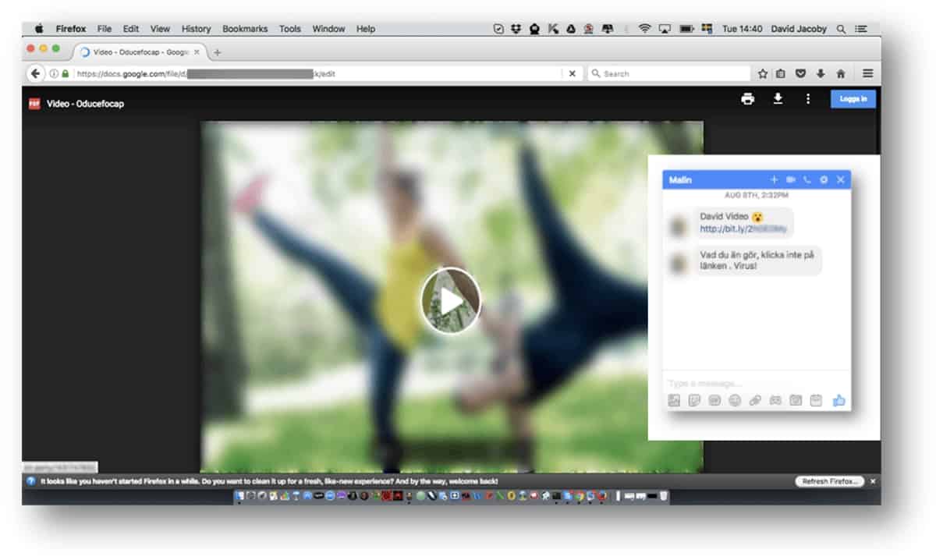
Task: Open the Swedish flag input source menu
Action: [x=707, y=29]
